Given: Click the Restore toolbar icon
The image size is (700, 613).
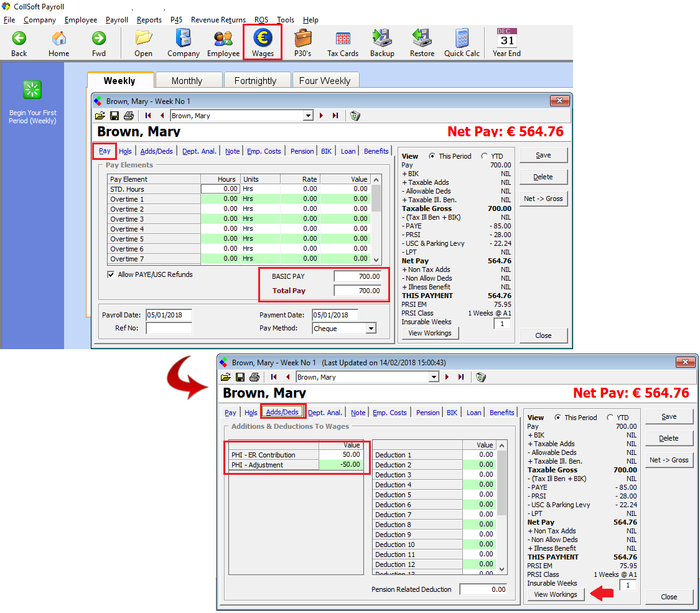Looking at the screenshot, I should pyautogui.click(x=422, y=38).
